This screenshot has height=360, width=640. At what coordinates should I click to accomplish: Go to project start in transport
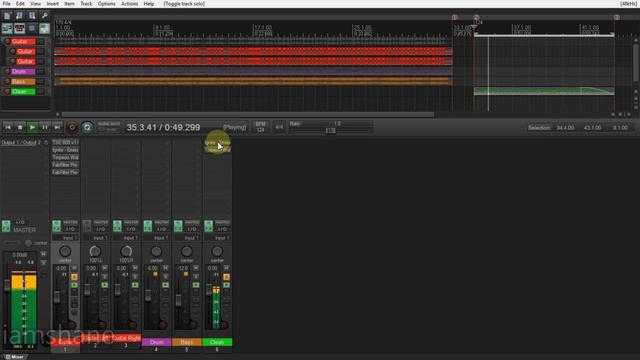click(8, 127)
